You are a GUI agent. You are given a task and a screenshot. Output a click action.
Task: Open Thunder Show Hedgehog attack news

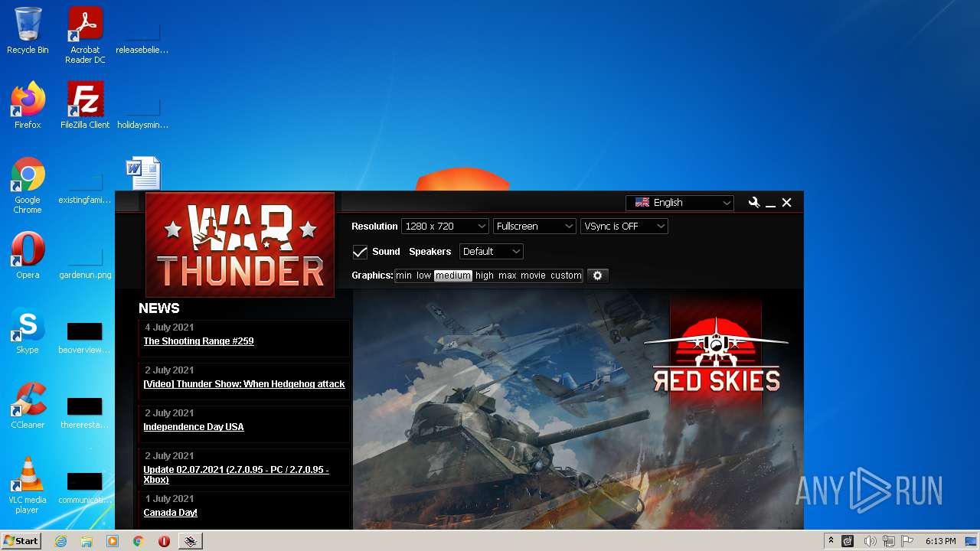pos(244,384)
